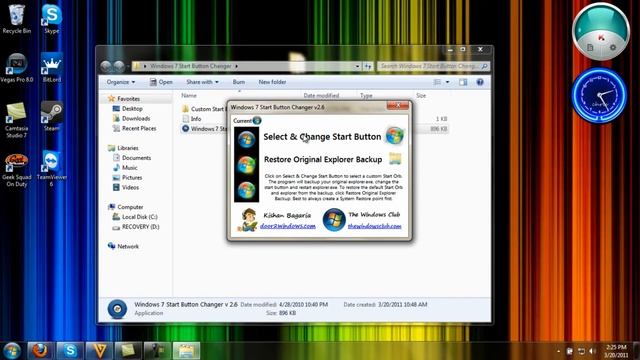Click the Windows orb icon next to Select & Change
Screen dimensions: 640x360
point(394,136)
